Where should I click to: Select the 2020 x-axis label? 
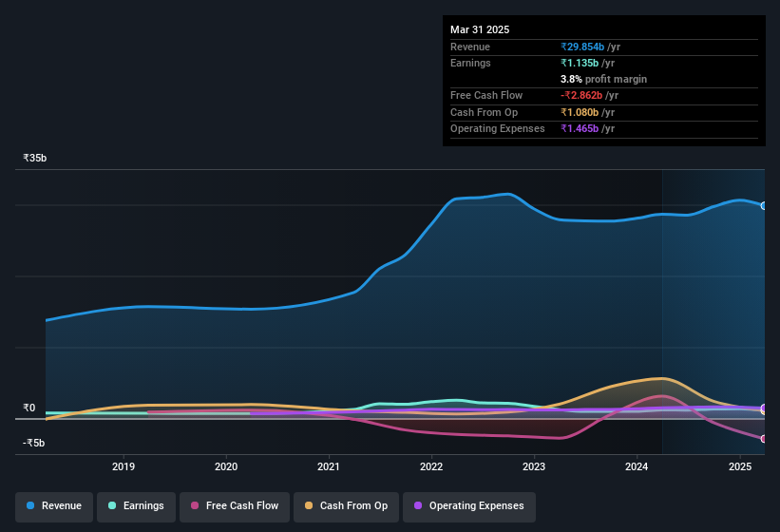pyautogui.click(x=226, y=466)
